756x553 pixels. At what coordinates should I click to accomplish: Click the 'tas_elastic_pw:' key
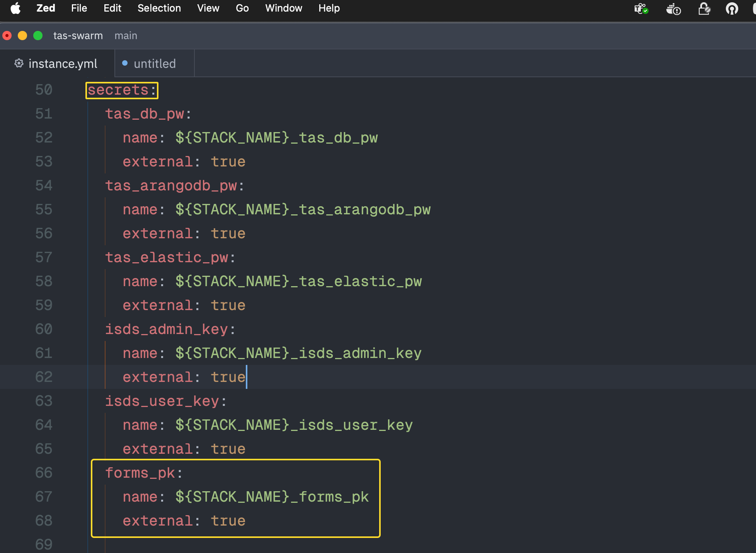pyautogui.click(x=170, y=258)
